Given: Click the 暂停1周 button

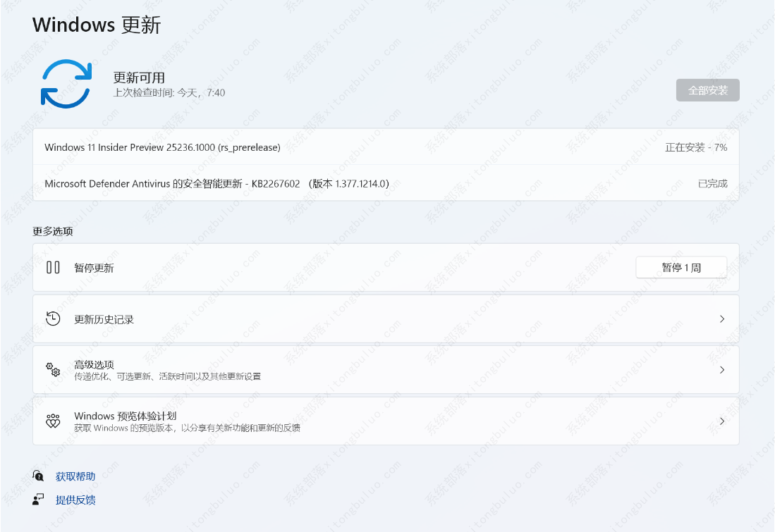Looking at the screenshot, I should point(681,267).
